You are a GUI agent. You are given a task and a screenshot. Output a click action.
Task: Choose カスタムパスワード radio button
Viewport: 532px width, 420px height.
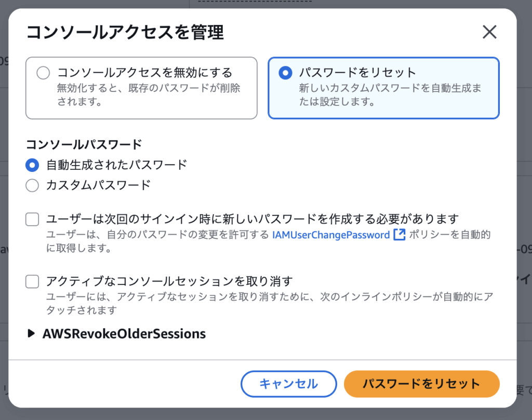[32, 185]
